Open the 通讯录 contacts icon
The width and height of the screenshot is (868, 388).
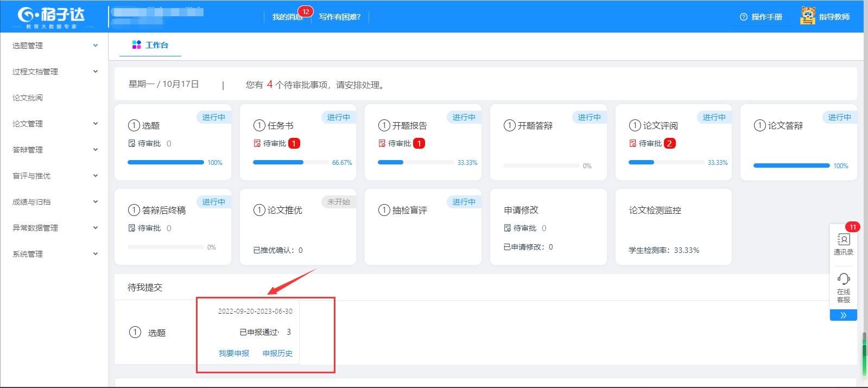point(843,240)
